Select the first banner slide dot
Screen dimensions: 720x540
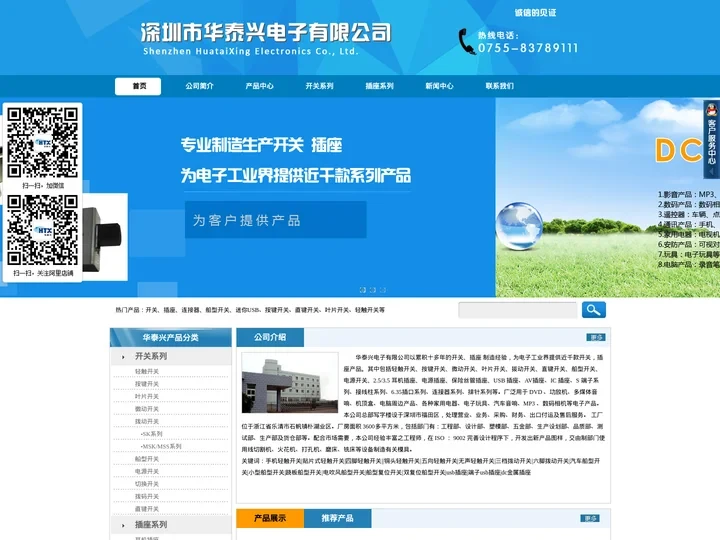362,290
